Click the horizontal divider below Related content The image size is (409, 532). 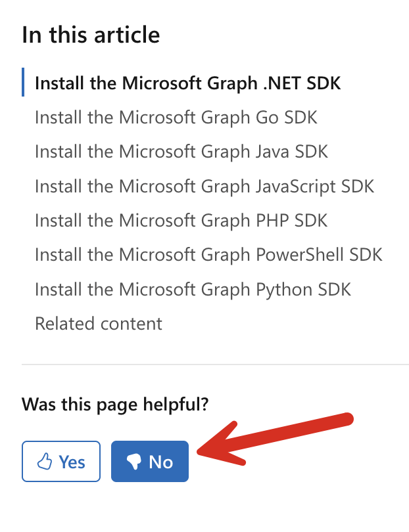click(215, 364)
